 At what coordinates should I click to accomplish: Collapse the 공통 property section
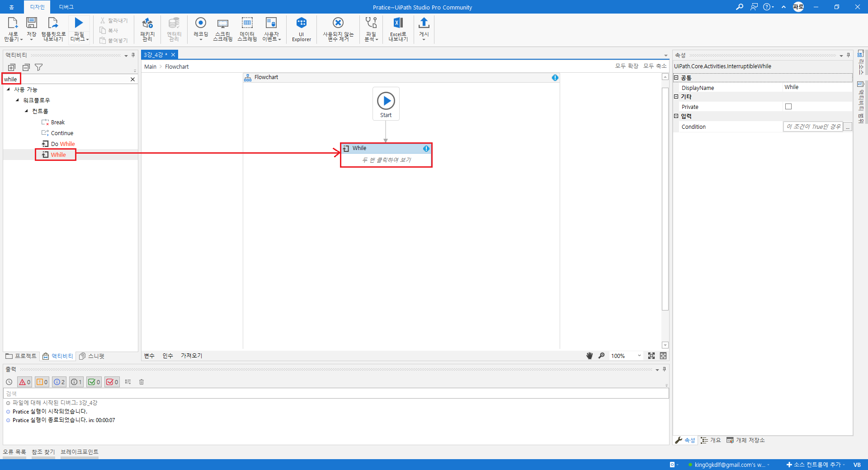(676, 78)
